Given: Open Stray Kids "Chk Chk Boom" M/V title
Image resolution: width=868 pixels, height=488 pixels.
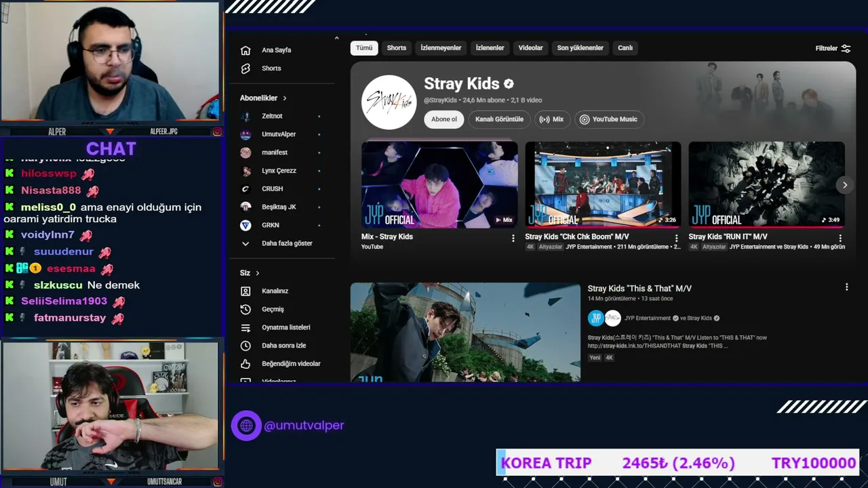Looking at the screenshot, I should [577, 237].
